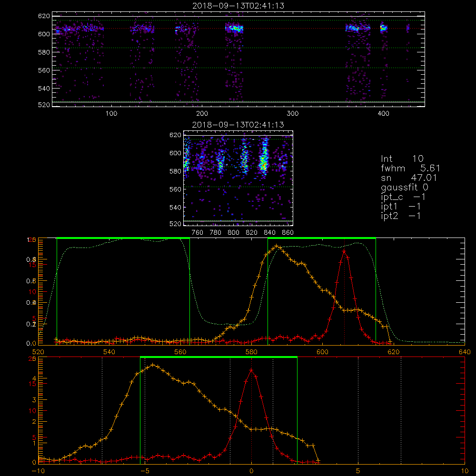
Task: Click the 560 label on the profile plot x-axis
Action: pyautogui.click(x=180, y=352)
